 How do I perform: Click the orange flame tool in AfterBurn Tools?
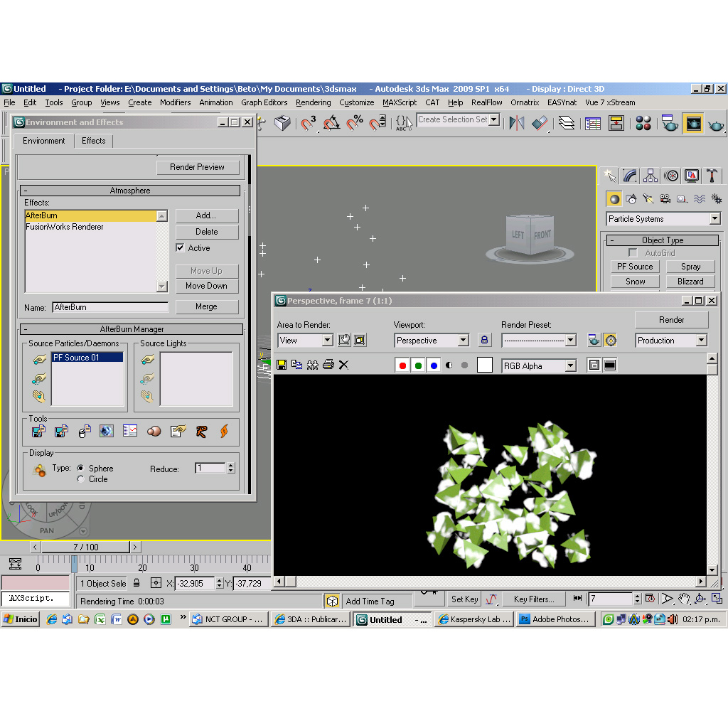(224, 432)
